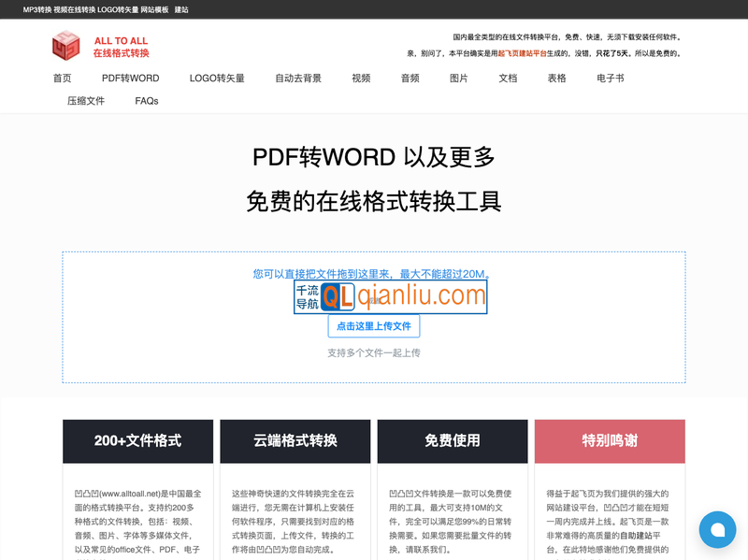748x560 pixels.
Task: Navigate to 视频 conversion section
Action: tap(361, 79)
